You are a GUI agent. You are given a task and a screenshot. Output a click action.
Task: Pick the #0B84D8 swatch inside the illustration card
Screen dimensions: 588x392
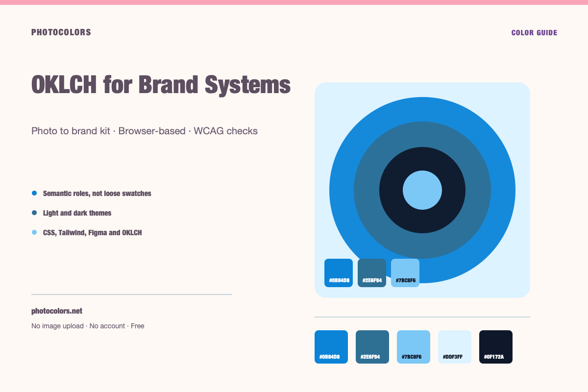[x=339, y=273]
